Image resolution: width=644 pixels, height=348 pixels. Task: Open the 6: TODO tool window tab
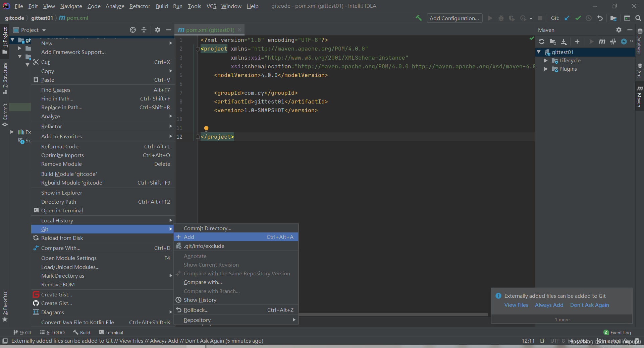52,333
